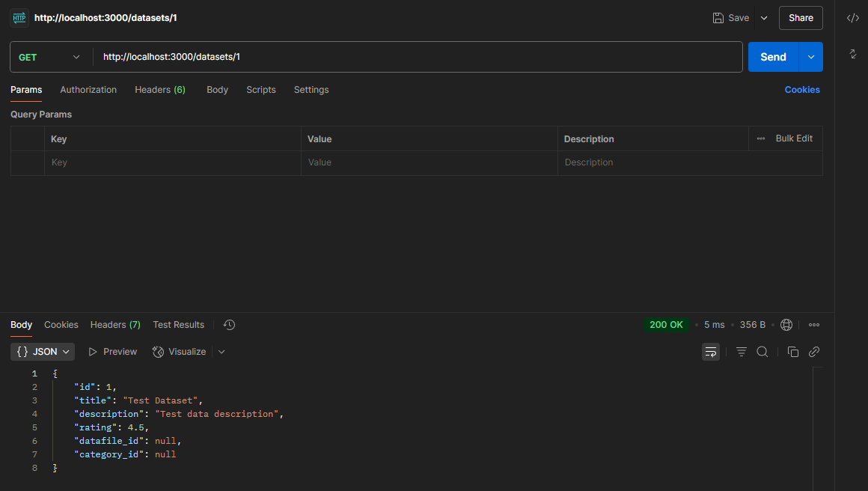Open the response history clock icon
This screenshot has height=491, width=868.
229,325
